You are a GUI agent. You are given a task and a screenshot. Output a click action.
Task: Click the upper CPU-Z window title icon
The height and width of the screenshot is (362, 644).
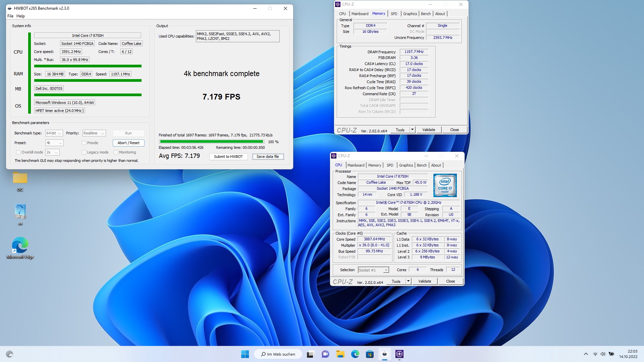tap(338, 4)
